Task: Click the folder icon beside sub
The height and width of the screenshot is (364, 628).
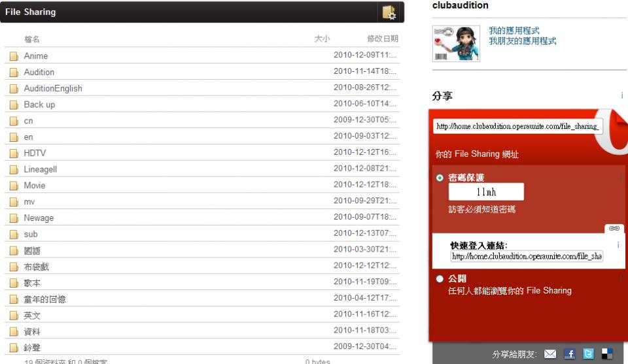Action: [x=14, y=235]
